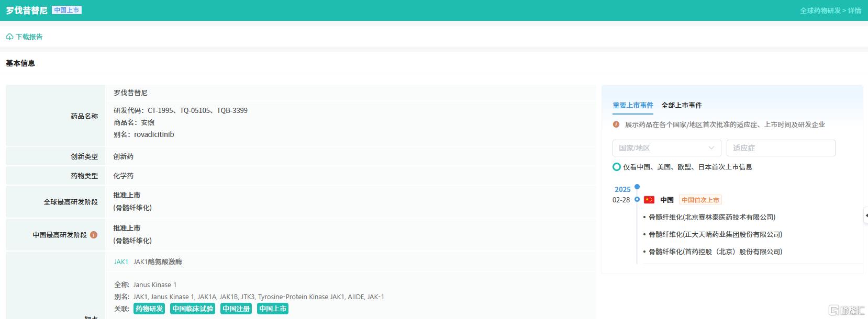Click the 02-28 timeline marker dot

pyautogui.click(x=637, y=199)
